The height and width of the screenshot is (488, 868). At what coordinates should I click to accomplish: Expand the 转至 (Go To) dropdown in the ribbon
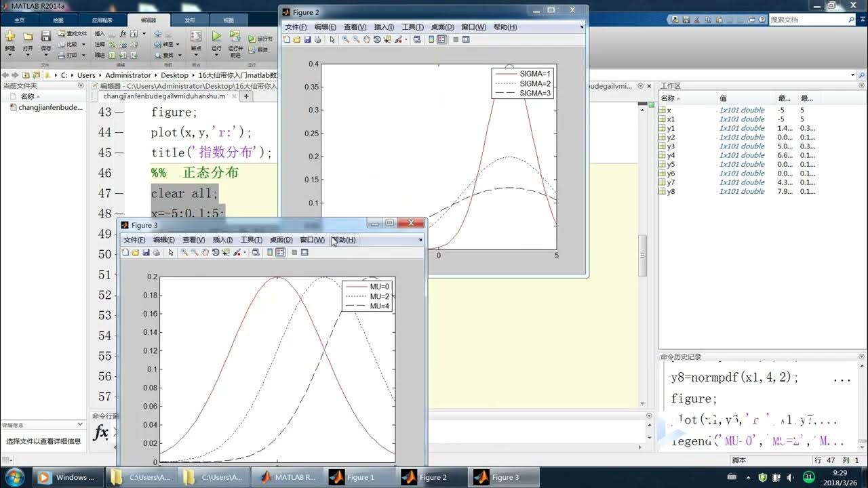point(177,44)
